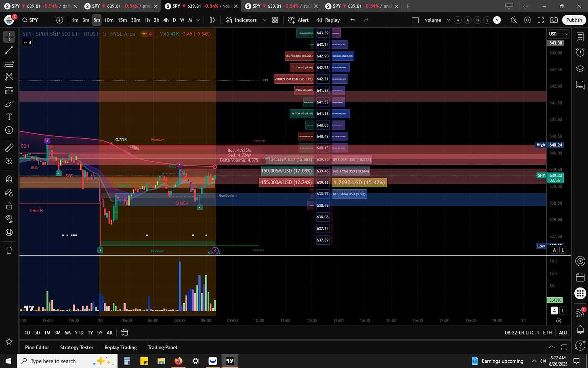Hide all drawings with eye icon
Image resolution: width=588 pixels, height=368 pixels.
tap(9, 219)
